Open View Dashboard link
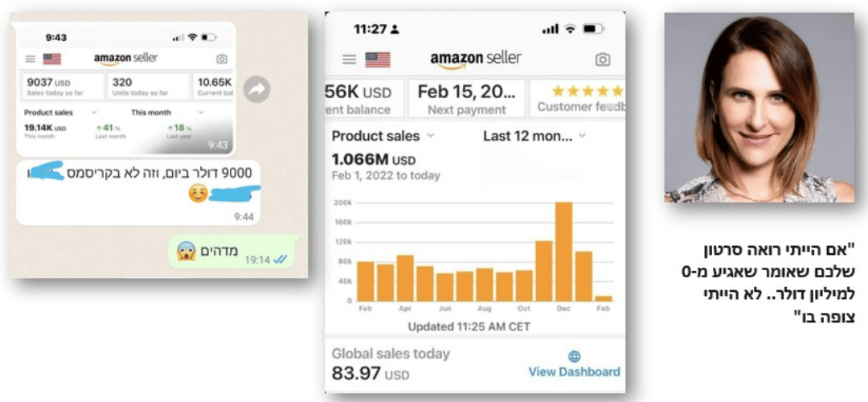The width and height of the screenshot is (868, 402). pyautogui.click(x=574, y=371)
